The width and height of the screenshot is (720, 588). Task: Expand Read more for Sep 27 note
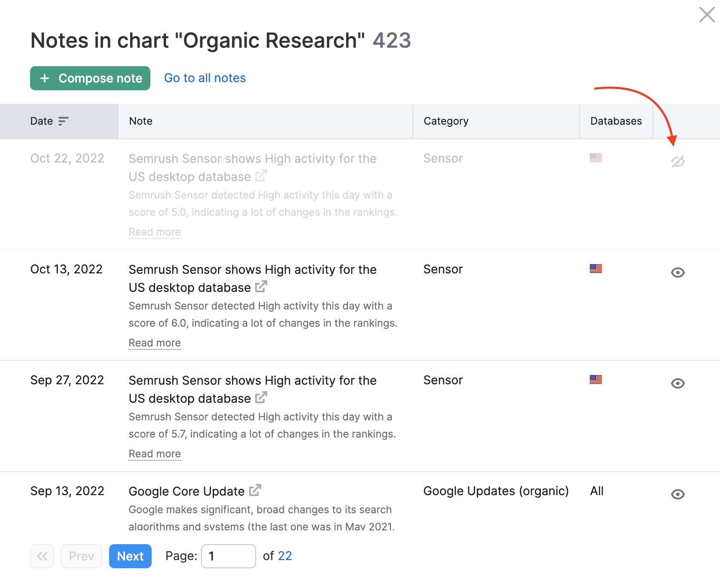pyautogui.click(x=155, y=454)
